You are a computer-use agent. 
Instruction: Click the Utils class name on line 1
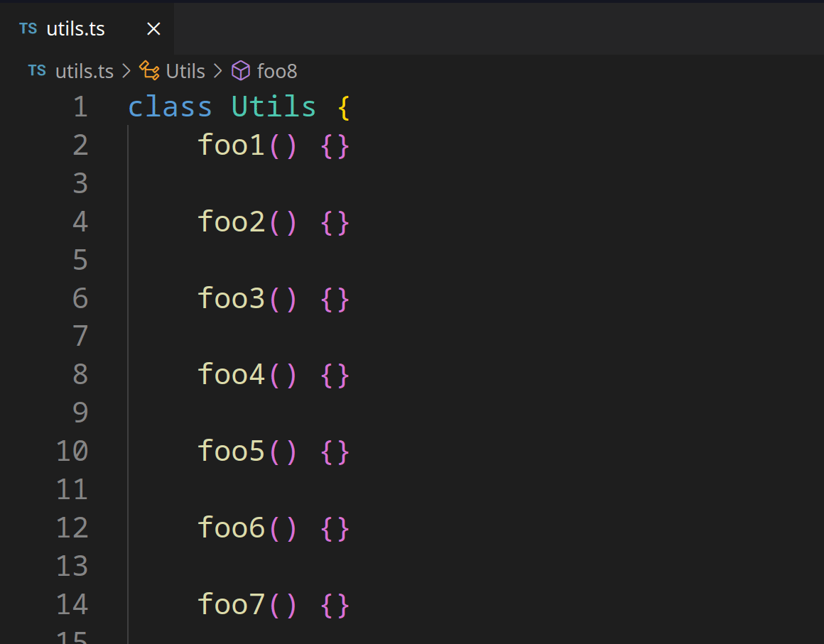click(273, 107)
